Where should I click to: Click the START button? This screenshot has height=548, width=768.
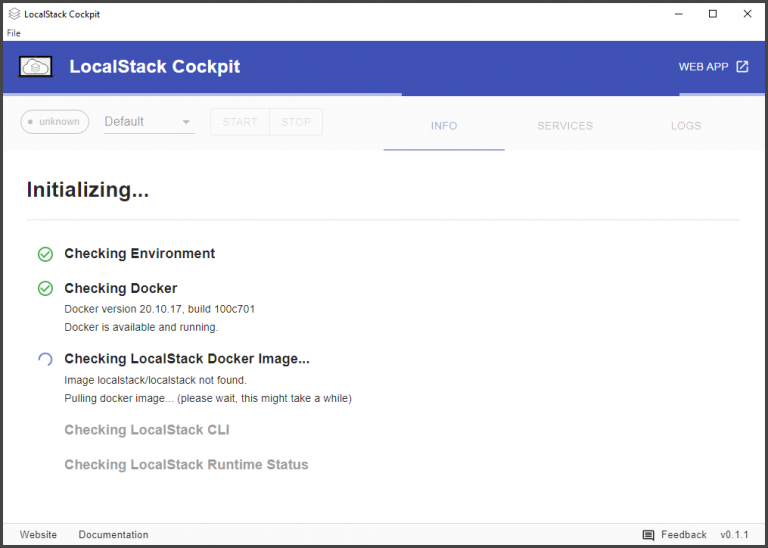coord(240,122)
